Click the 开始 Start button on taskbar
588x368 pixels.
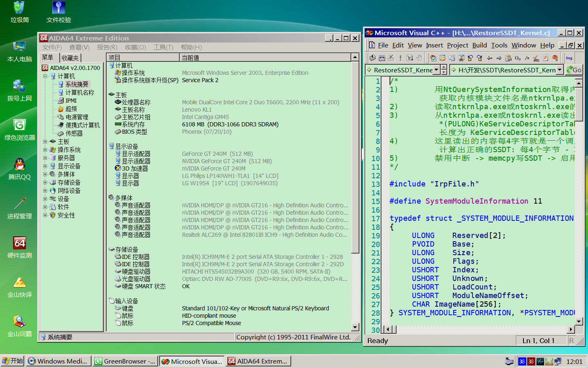[x=13, y=361]
